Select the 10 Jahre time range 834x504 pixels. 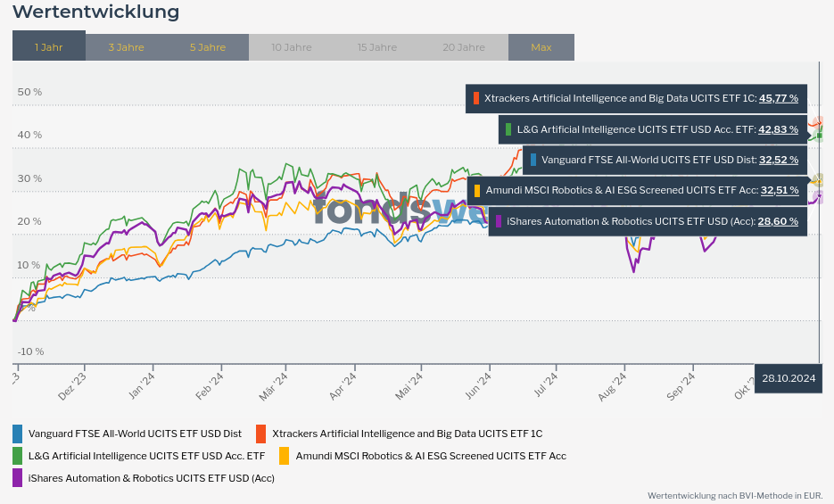291,46
